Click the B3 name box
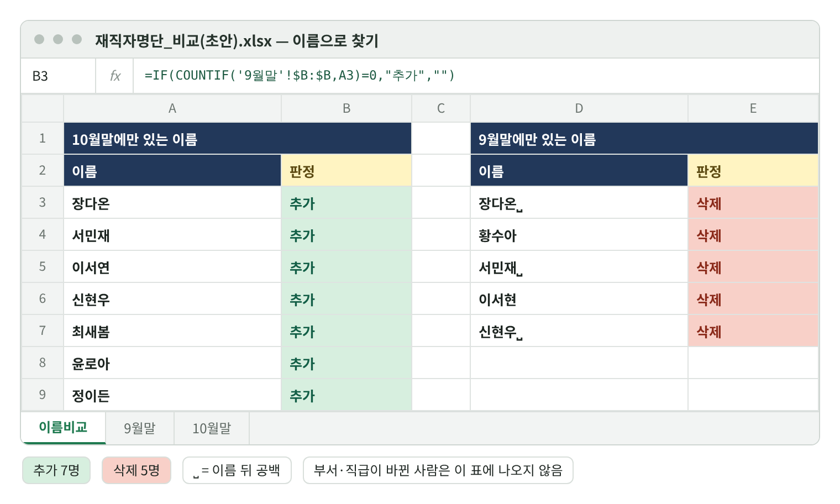This screenshot has width=840, height=504. [x=59, y=76]
